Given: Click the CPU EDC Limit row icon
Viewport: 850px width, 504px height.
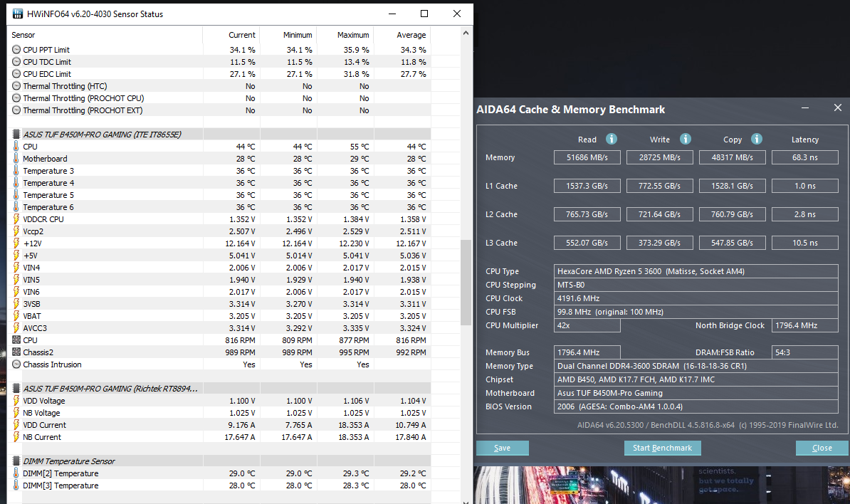Looking at the screenshot, I should tap(16, 74).
